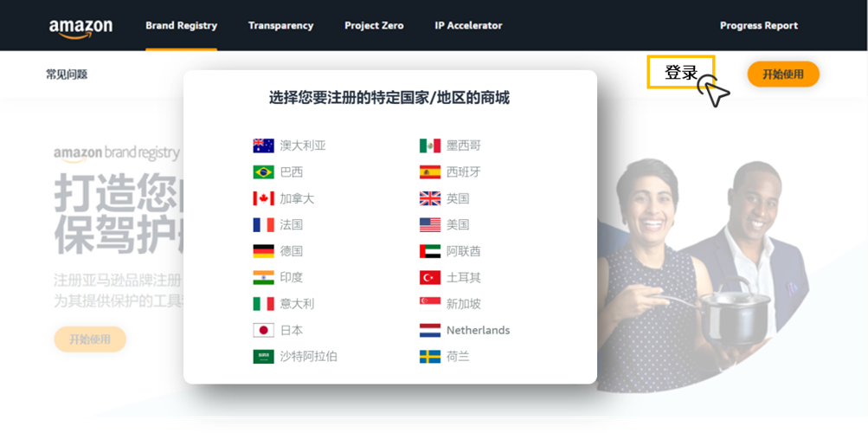
Task: Select the United States flag icon
Action: 430,225
